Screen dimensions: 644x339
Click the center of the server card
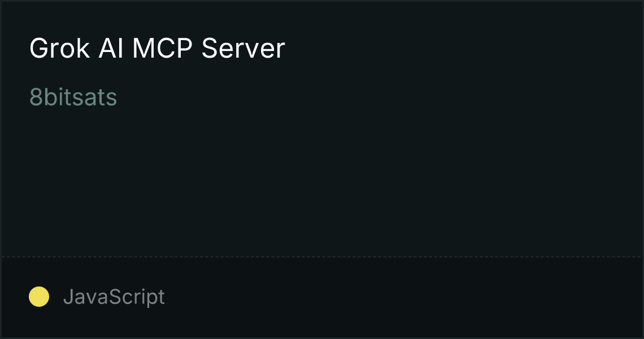pyautogui.click(x=322, y=169)
